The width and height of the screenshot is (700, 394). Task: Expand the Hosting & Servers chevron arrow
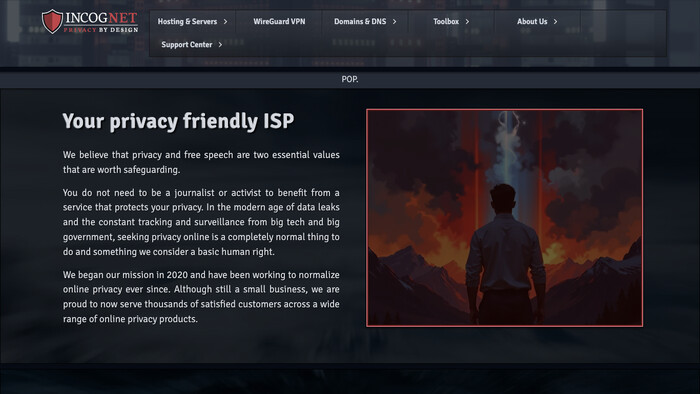225,21
